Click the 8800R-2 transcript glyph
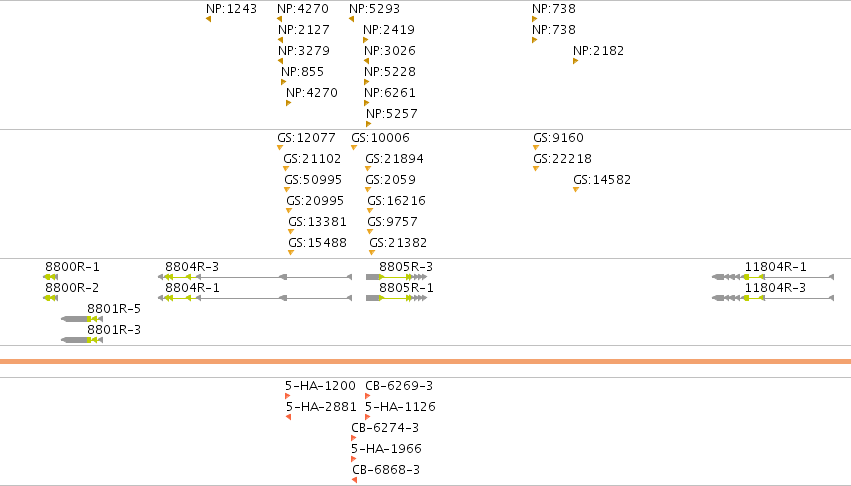The height and width of the screenshot is (486, 851). (x=50, y=298)
